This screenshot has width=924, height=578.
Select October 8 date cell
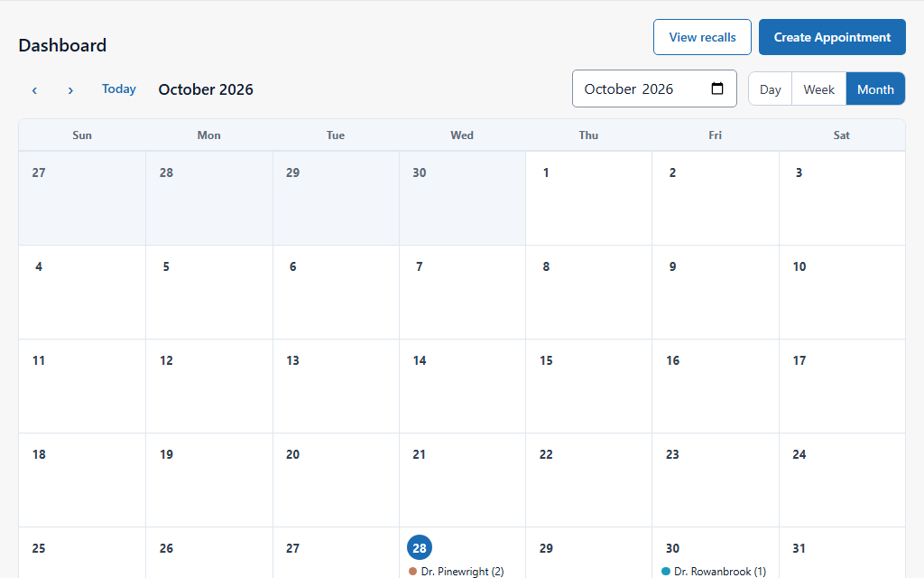click(x=588, y=292)
